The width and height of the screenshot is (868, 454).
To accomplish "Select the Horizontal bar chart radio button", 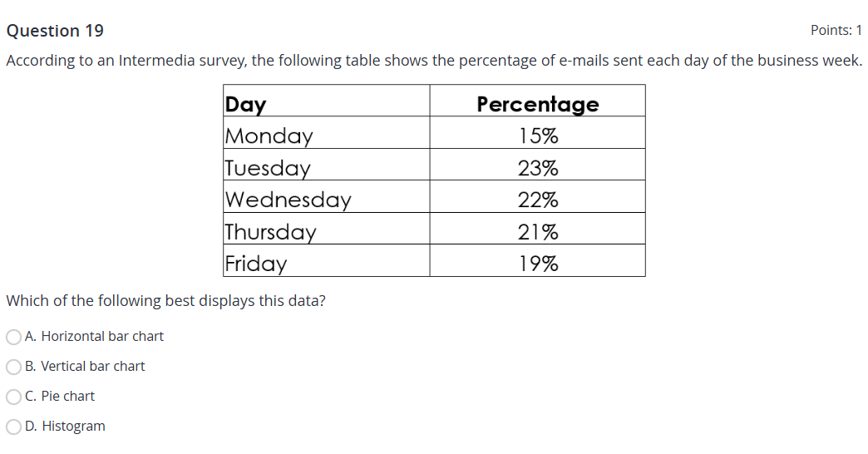I will click(x=14, y=337).
